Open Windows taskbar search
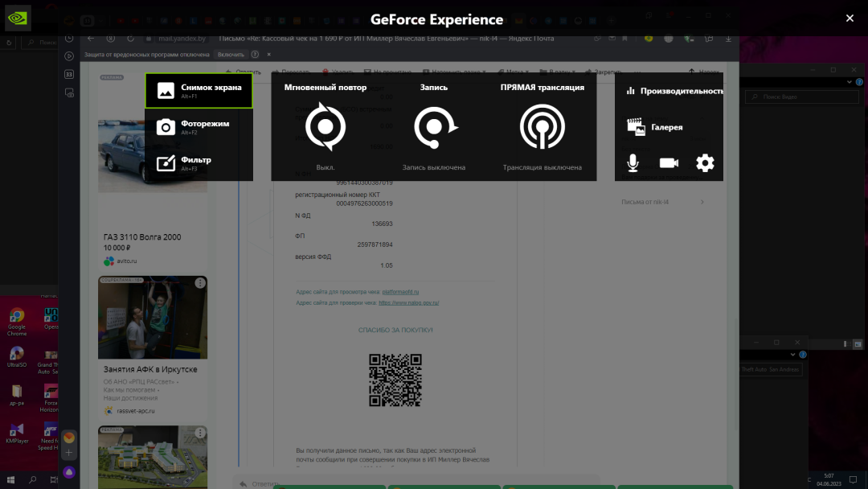 tap(33, 479)
